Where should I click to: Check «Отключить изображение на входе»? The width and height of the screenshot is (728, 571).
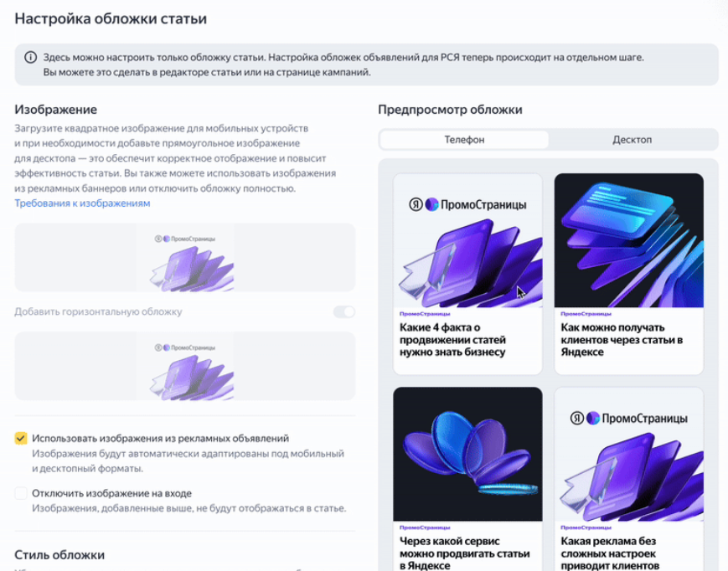click(x=20, y=494)
